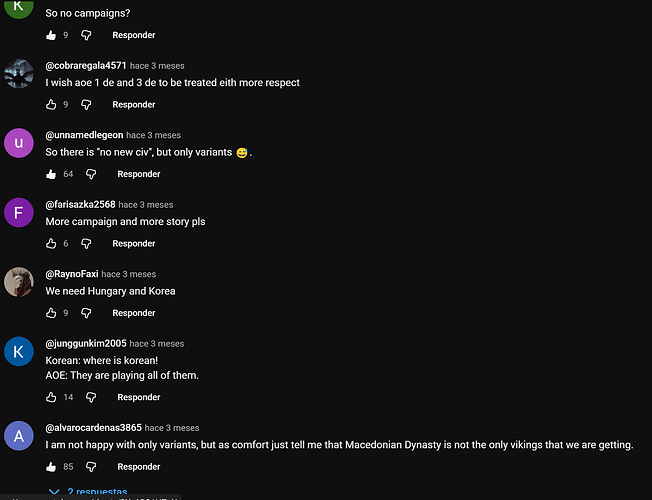Viewport: 652px width, 500px height.
Task: Dislike @unnamedlegeon's comment about variants
Action: [90, 174]
